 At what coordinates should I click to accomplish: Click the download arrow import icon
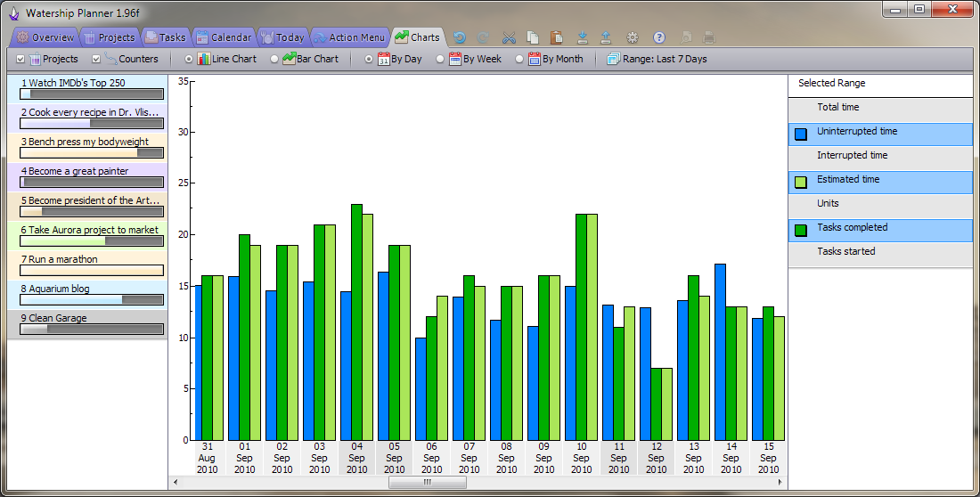583,37
